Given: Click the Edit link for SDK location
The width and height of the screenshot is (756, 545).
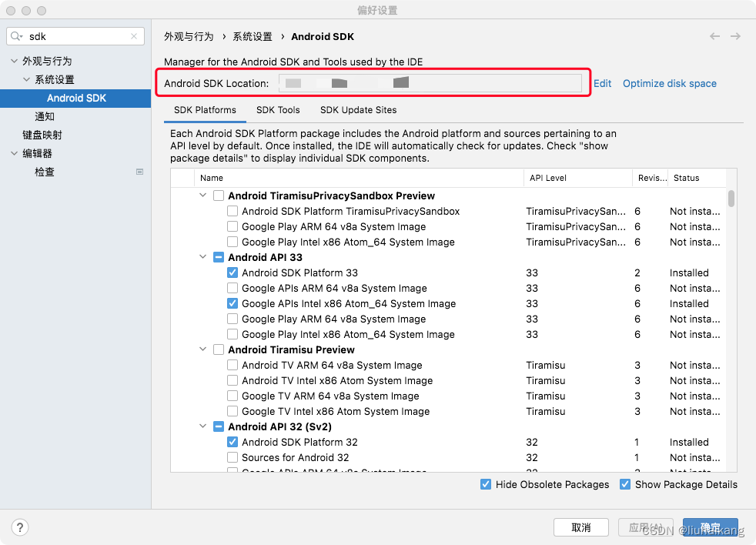Looking at the screenshot, I should [602, 83].
